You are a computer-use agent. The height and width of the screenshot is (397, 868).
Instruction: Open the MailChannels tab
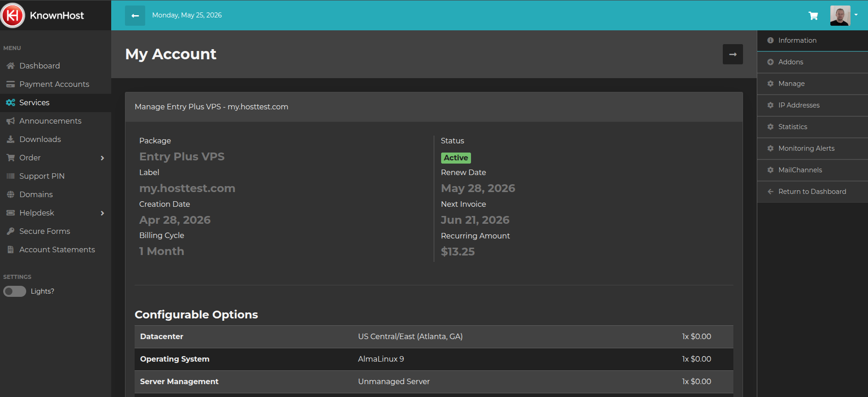point(812,170)
